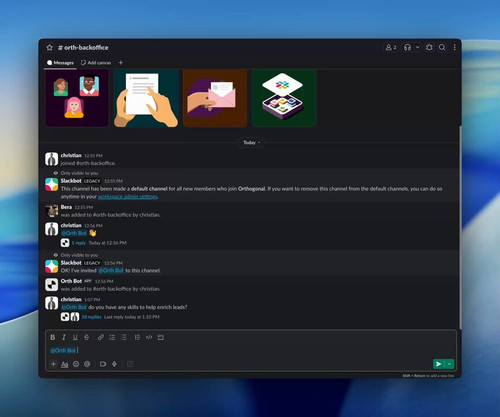Open the more actions kebab menu
This screenshot has width=500, height=417.
[x=454, y=47]
